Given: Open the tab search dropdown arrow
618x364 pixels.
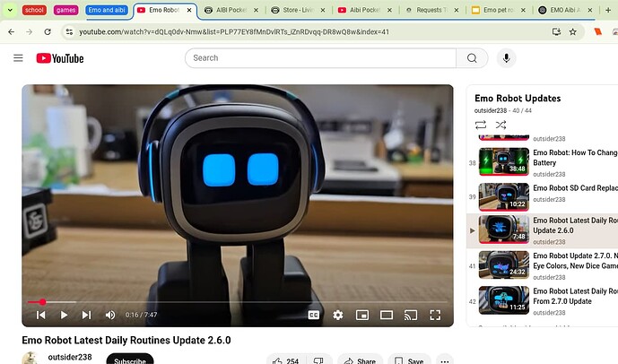Looking at the screenshot, I should pos(10,10).
